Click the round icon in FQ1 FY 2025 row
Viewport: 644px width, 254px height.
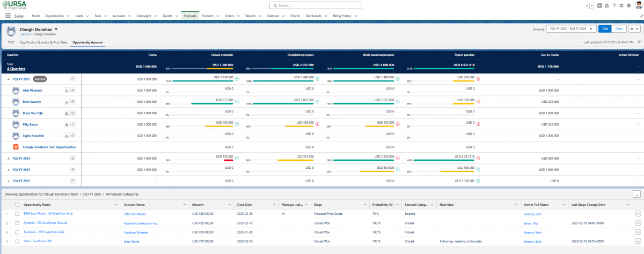point(73,79)
